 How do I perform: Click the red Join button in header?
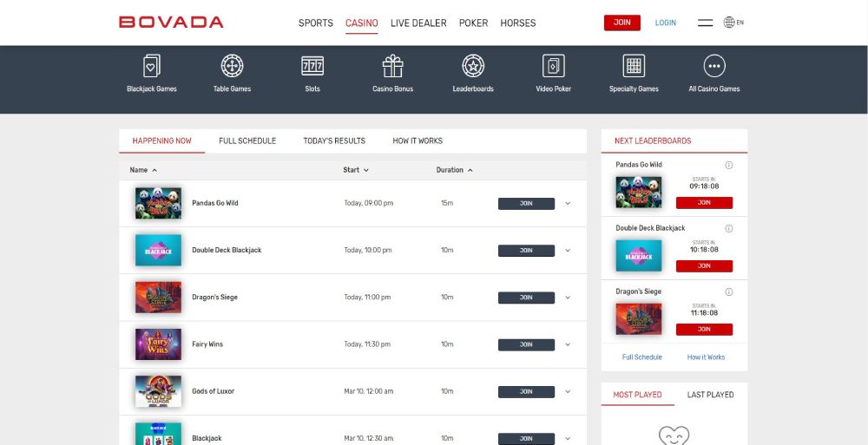pyautogui.click(x=622, y=23)
